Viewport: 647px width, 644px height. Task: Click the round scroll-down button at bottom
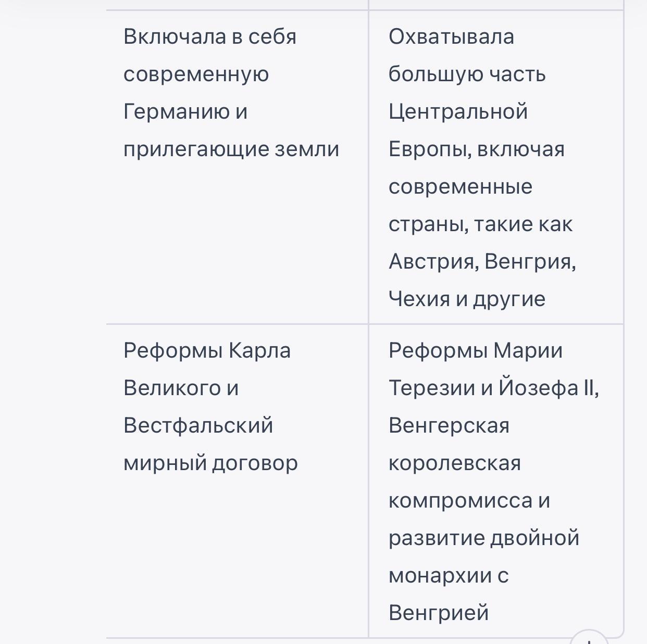[589, 639]
